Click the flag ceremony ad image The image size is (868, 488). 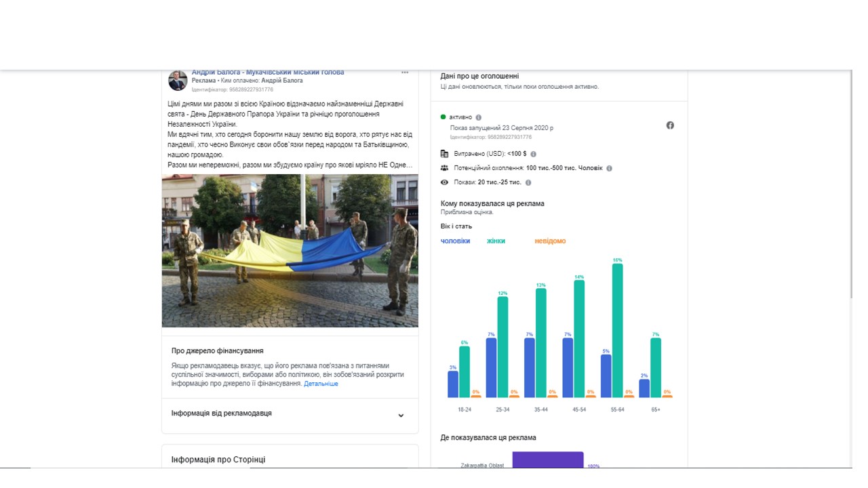point(290,251)
